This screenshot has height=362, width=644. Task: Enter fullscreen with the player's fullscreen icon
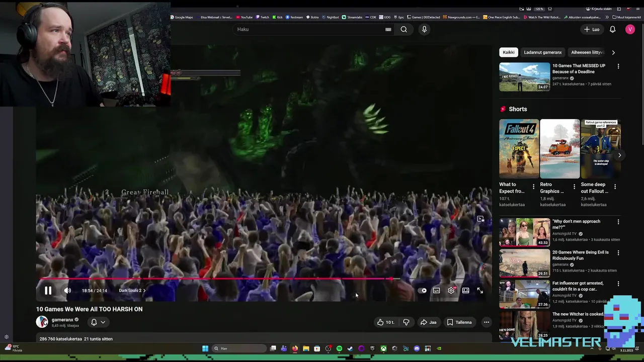(x=480, y=291)
